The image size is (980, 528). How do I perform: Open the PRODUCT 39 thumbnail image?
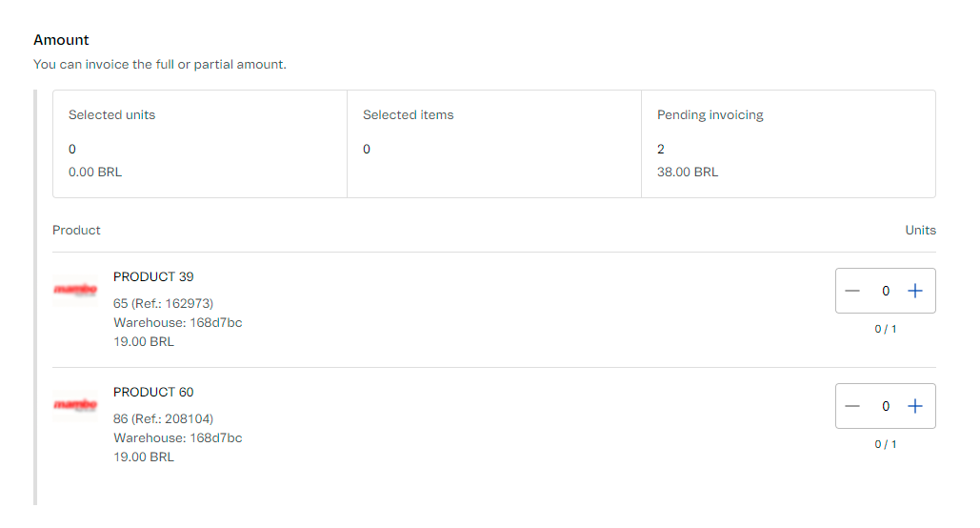coord(75,289)
